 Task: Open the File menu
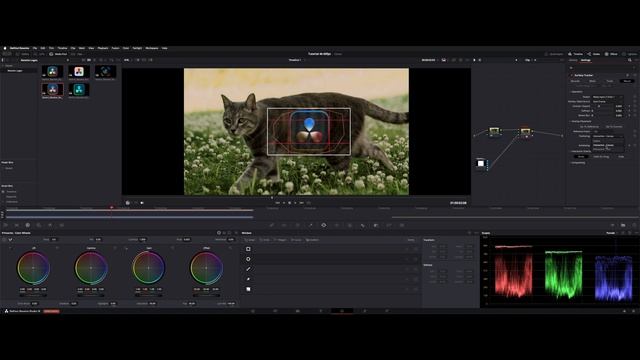[x=35, y=48]
